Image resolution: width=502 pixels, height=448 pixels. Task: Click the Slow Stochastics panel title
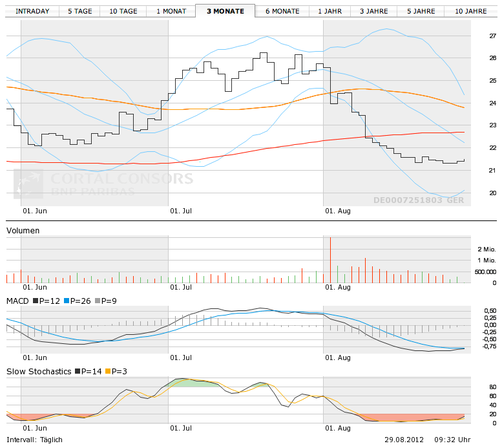[39, 372]
